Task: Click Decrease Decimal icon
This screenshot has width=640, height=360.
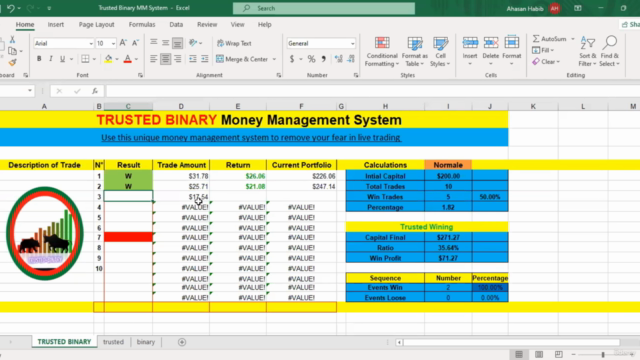Action: tap(351, 59)
